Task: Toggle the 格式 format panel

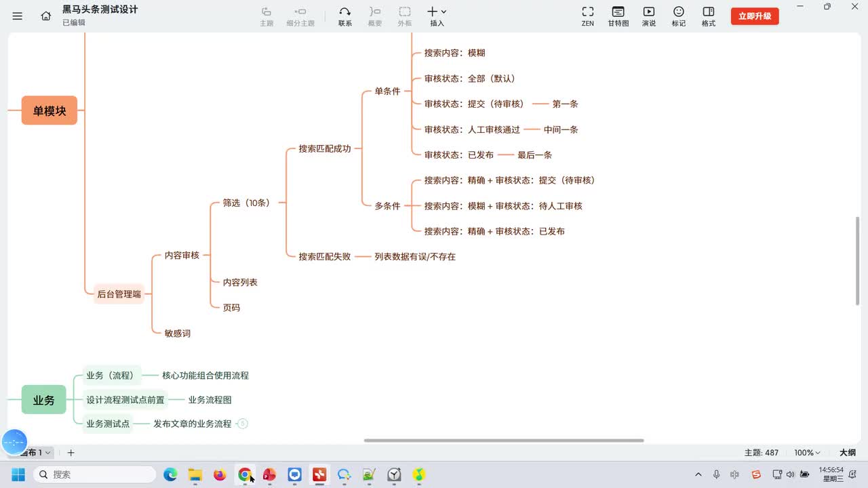Action: coord(709,16)
